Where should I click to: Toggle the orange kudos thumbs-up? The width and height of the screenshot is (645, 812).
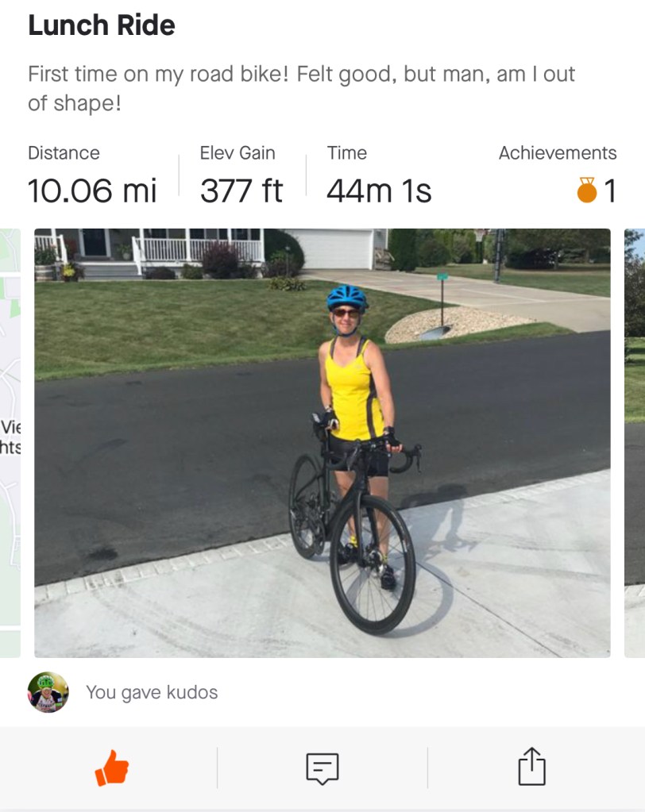point(112,768)
